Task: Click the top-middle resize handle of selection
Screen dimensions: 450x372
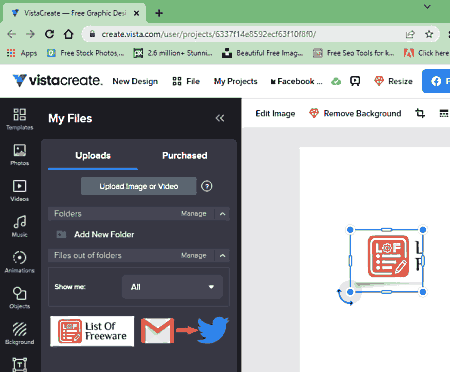Action: click(x=386, y=230)
